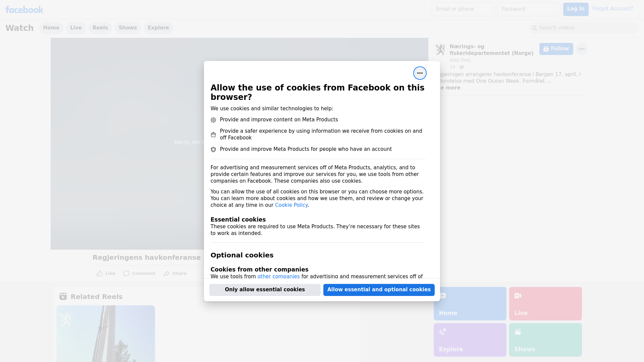Select the Shows tab in Watch

(128, 28)
